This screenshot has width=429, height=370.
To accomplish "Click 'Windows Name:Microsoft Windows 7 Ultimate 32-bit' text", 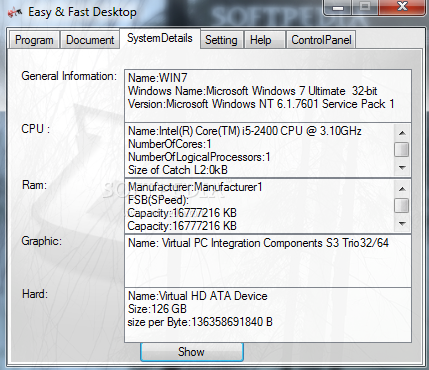I will [x=252, y=91].
